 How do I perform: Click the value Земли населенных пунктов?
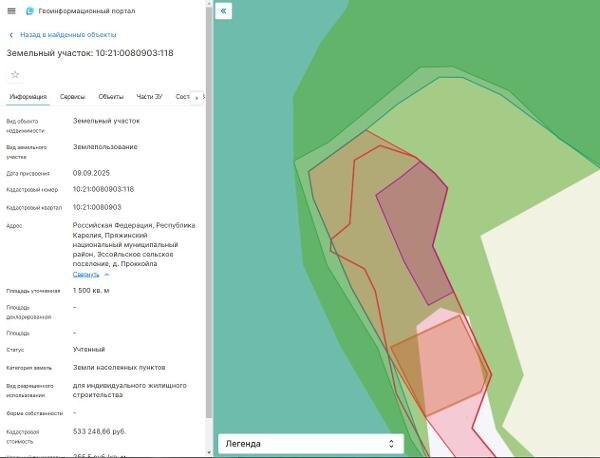click(x=119, y=367)
